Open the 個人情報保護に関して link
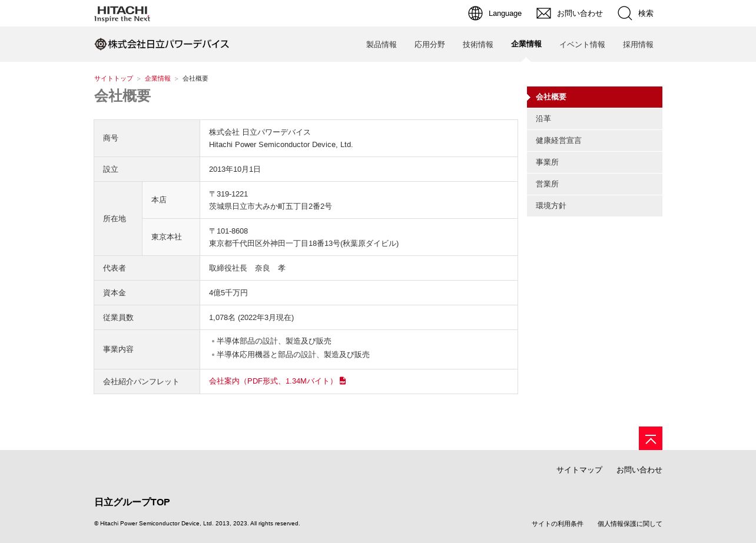756x543 pixels. pyautogui.click(x=630, y=524)
